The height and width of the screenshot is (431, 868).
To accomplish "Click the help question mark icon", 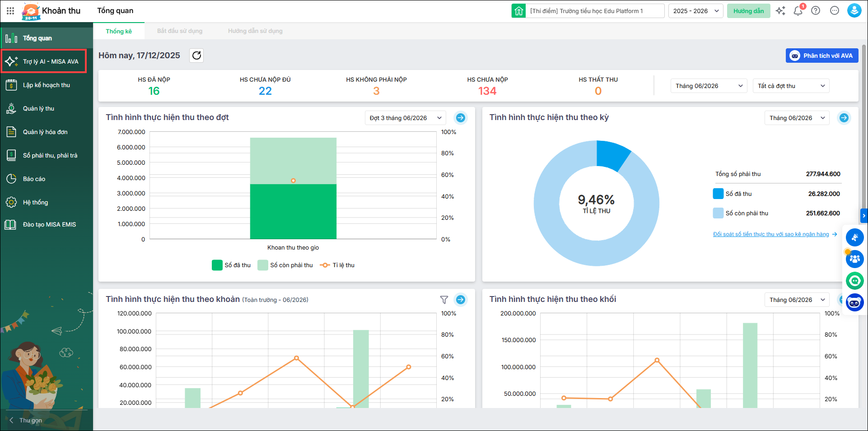I will (x=816, y=11).
